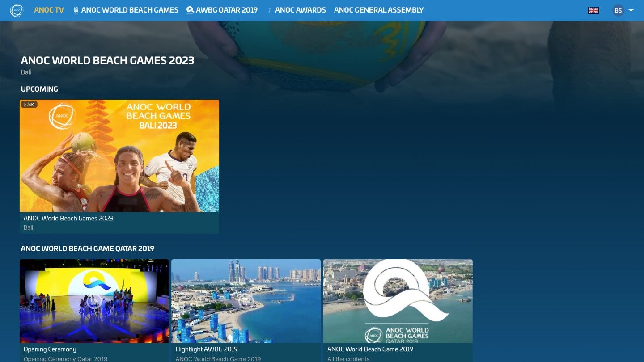
Task: Open the ANOC TV menu item
Action: [x=49, y=10]
